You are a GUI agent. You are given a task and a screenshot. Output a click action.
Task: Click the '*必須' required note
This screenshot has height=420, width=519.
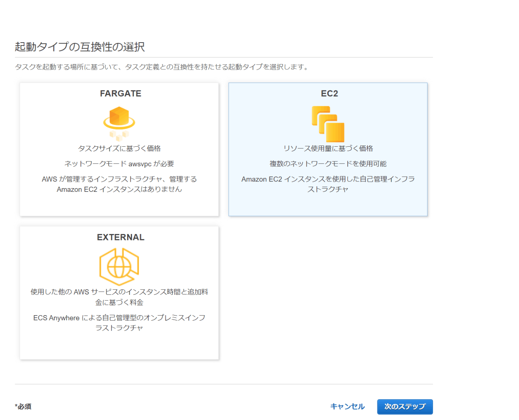pyautogui.click(x=23, y=407)
